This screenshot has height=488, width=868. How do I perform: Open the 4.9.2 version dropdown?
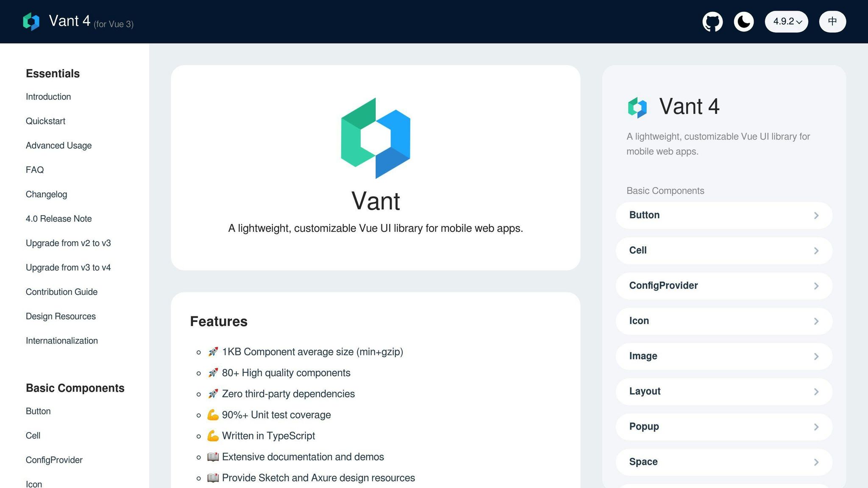[787, 22]
